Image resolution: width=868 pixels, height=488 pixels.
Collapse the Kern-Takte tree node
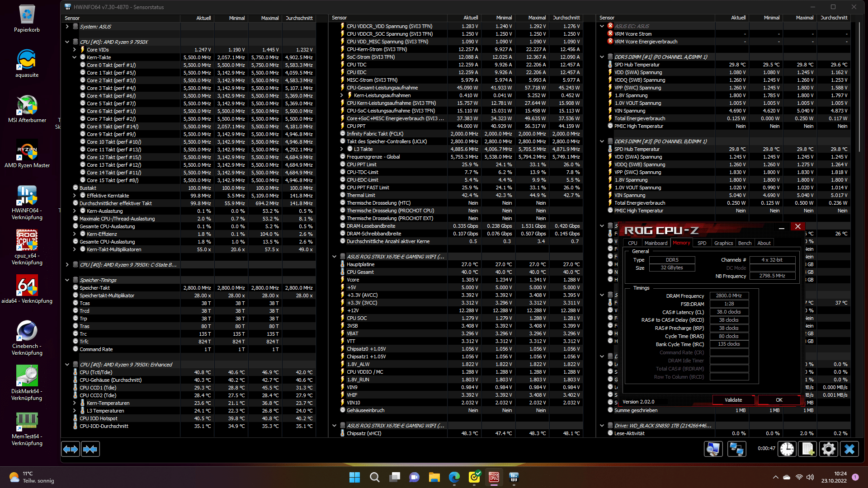pos(74,57)
